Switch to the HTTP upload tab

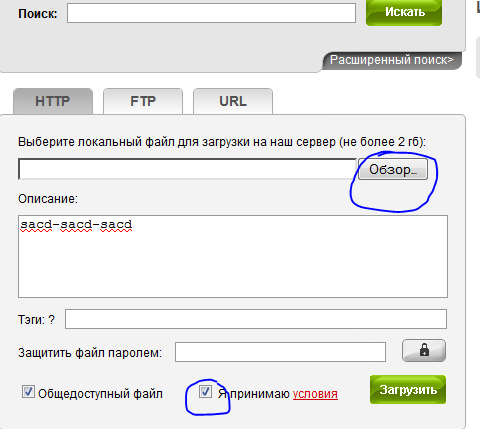click(53, 101)
